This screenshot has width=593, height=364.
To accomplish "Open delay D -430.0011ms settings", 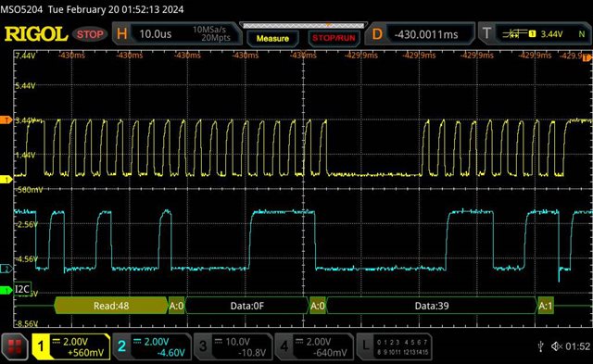I will coord(420,34).
